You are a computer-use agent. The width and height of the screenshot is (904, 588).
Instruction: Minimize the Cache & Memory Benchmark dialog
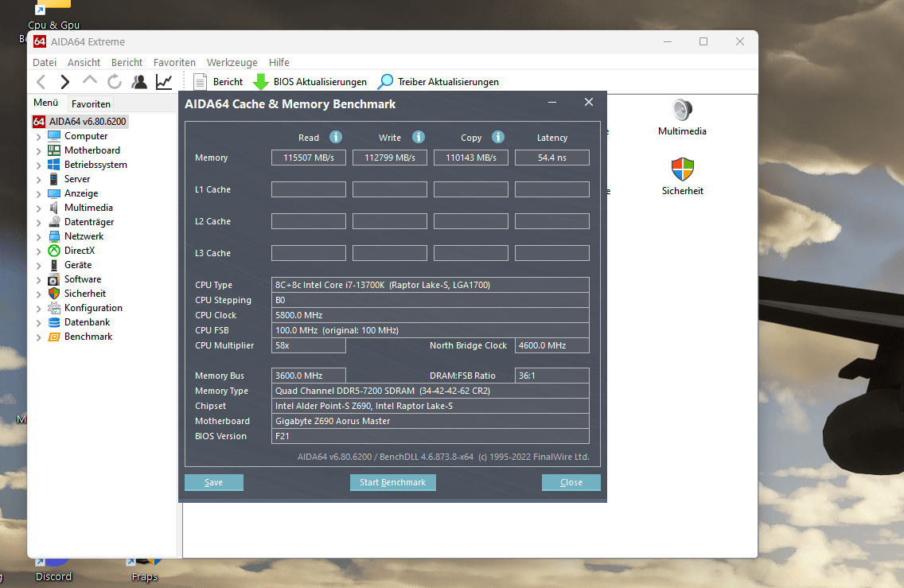pos(552,102)
